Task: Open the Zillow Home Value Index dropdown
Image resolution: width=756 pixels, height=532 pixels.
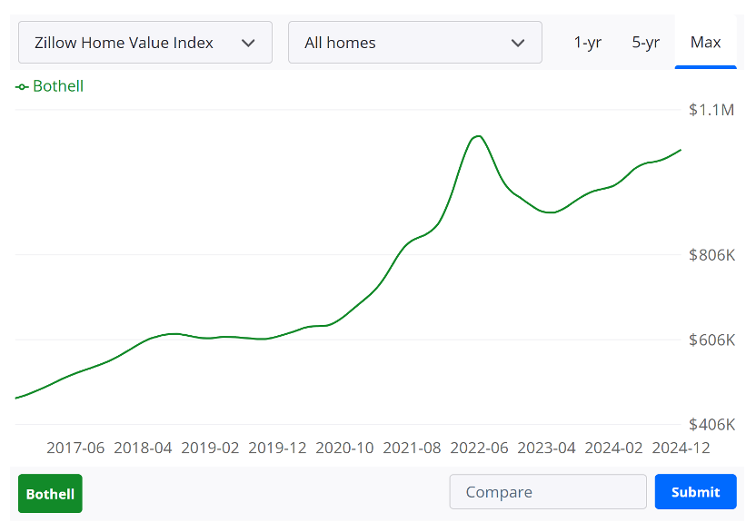Action: tap(145, 43)
